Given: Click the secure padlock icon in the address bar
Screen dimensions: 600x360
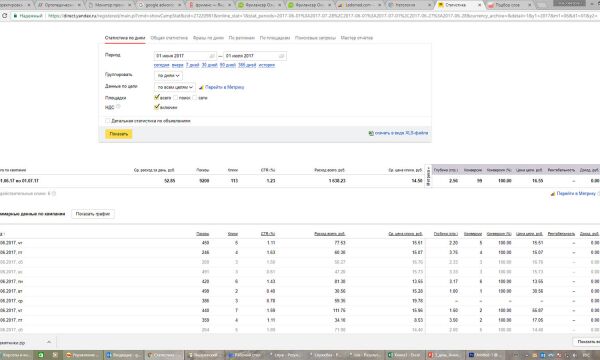Looking at the screenshot, I should pyautogui.click(x=15, y=16).
